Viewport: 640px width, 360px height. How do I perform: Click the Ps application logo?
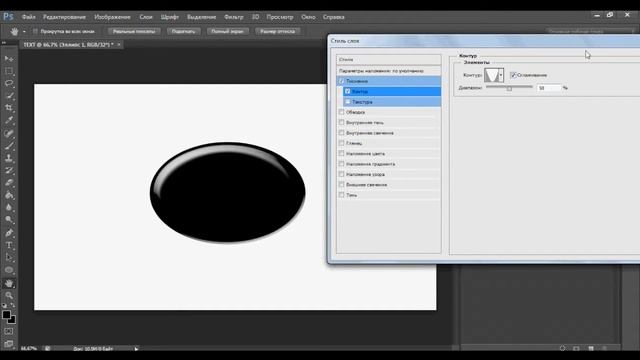8,17
